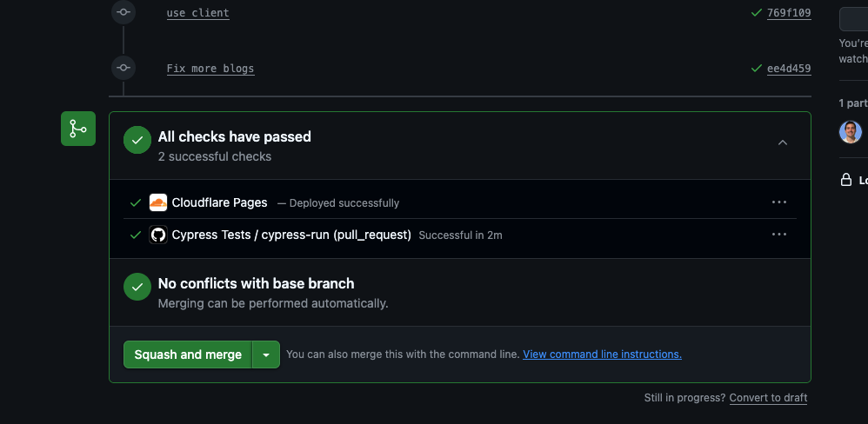The height and width of the screenshot is (424, 868).
Task: Click the Convert to draft link
Action: click(x=768, y=398)
